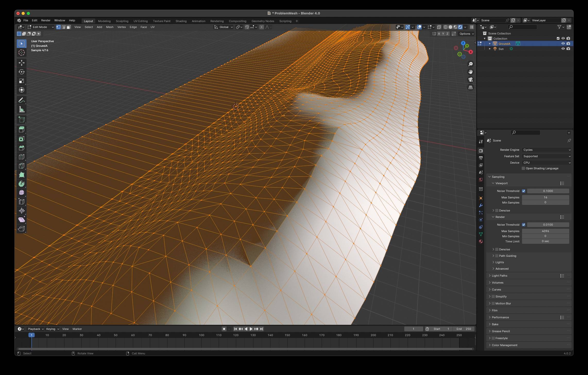The height and width of the screenshot is (375, 588).
Task: Select the Loop Cut tool
Action: tap(22, 157)
